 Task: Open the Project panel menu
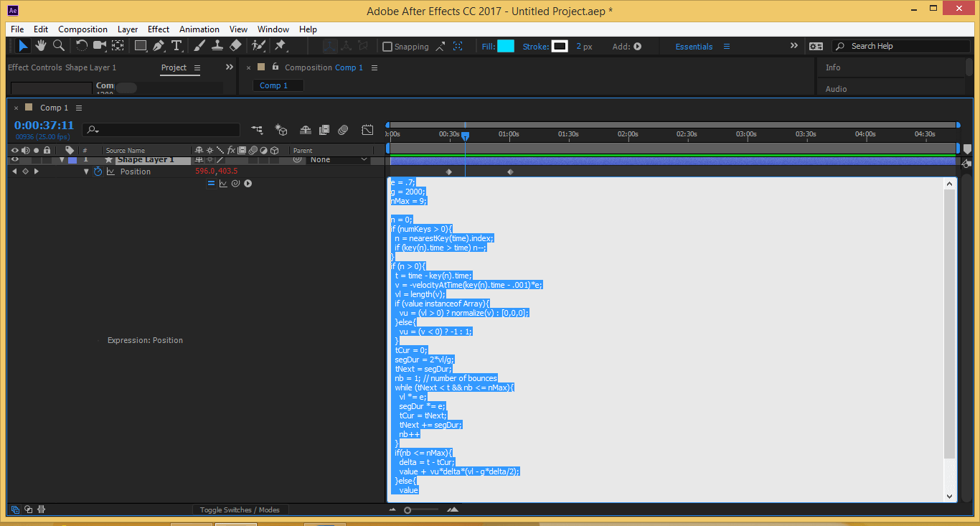pyautogui.click(x=197, y=67)
